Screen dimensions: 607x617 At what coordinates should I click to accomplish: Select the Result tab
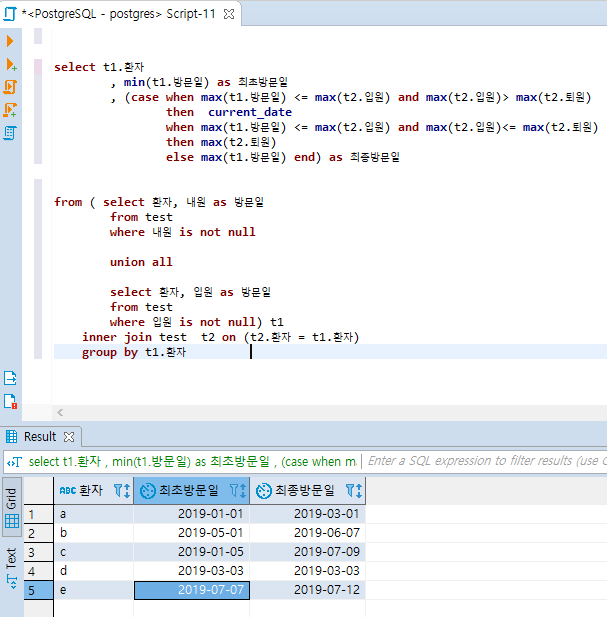pyautogui.click(x=40, y=437)
